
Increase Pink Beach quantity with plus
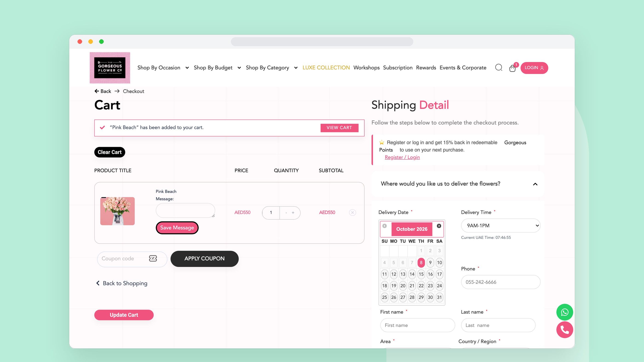tap(293, 213)
